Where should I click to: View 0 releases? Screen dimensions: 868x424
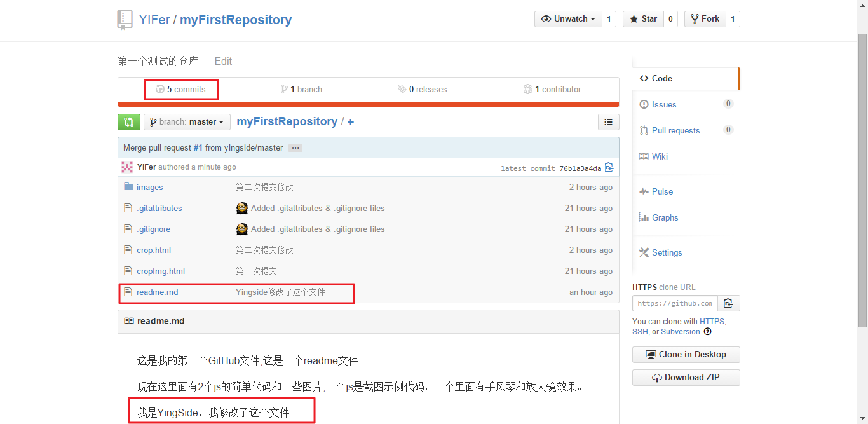(423, 89)
